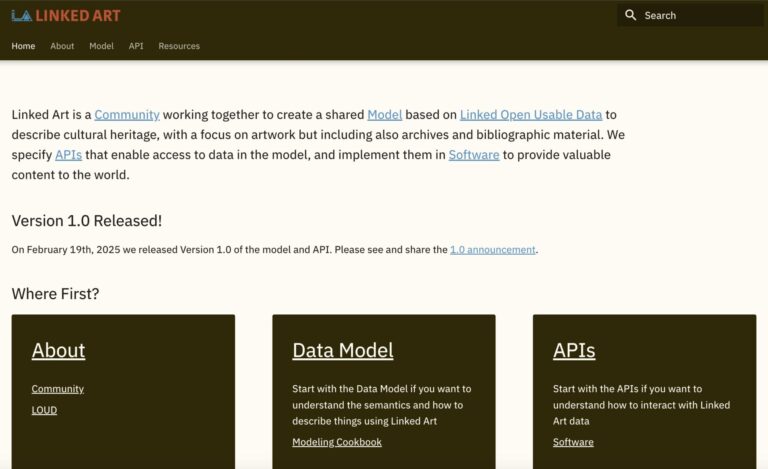The width and height of the screenshot is (768, 469).
Task: Open the 1.0 announcement link
Action: [493, 250]
